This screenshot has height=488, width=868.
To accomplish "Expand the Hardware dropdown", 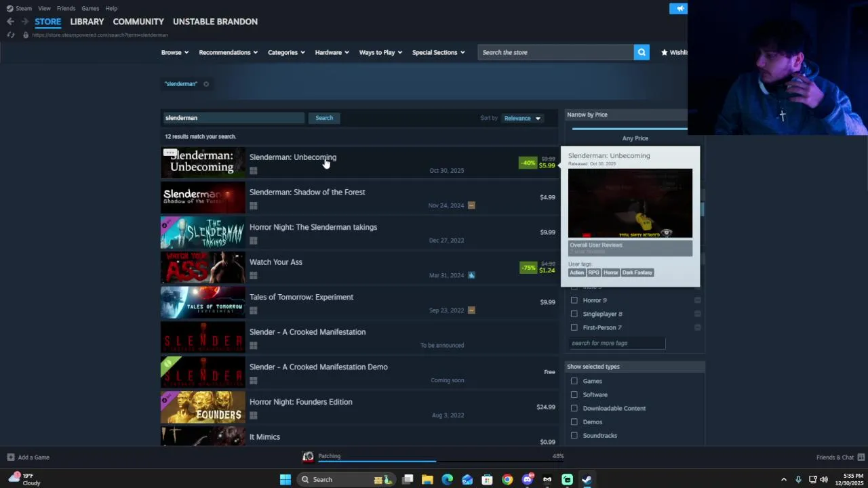I will point(332,52).
